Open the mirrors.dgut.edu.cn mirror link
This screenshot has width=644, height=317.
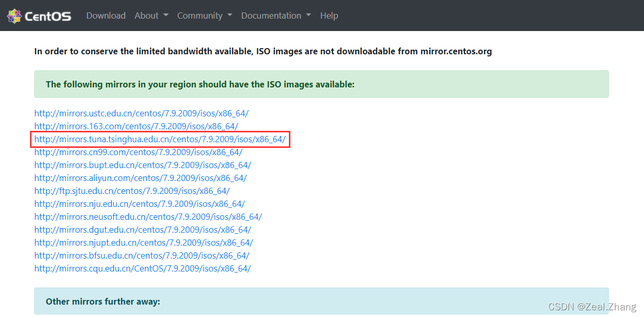[x=142, y=230]
